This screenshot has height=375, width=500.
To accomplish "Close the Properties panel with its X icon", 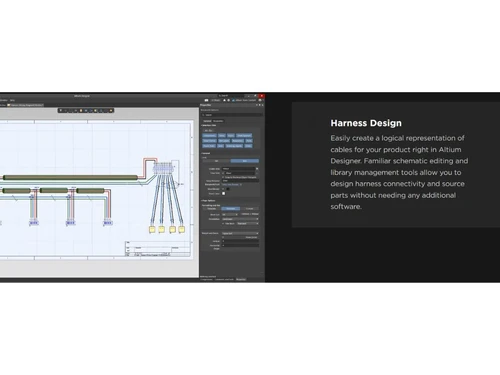I will coord(262,105).
